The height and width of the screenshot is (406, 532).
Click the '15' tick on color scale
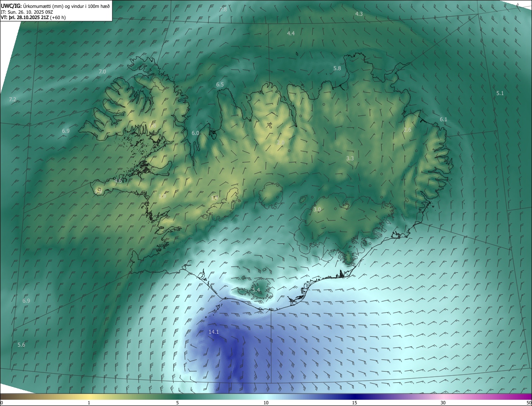pos(355,403)
